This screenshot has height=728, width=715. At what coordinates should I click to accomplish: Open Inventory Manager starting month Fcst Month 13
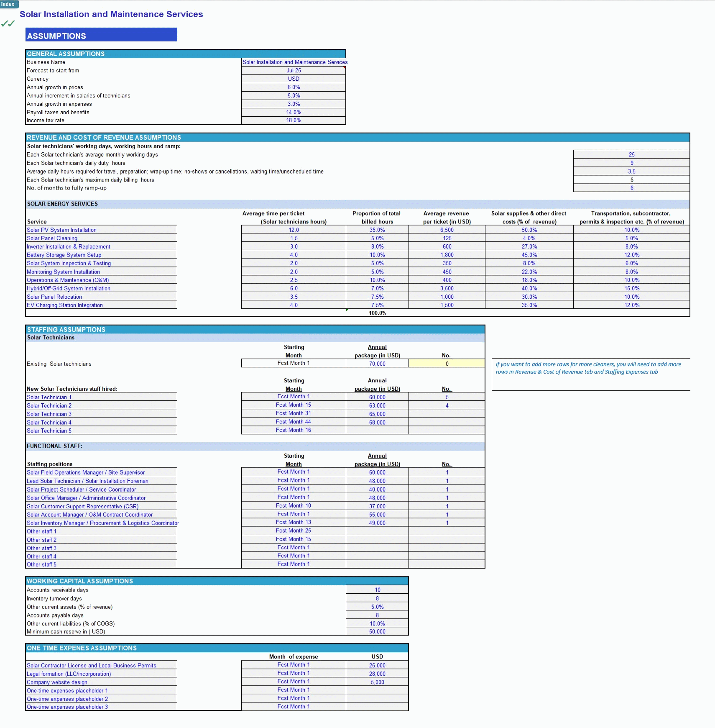coord(294,523)
